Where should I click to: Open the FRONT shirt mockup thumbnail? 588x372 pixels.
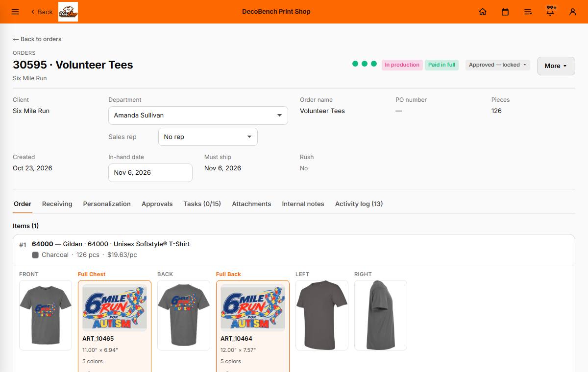coord(46,315)
